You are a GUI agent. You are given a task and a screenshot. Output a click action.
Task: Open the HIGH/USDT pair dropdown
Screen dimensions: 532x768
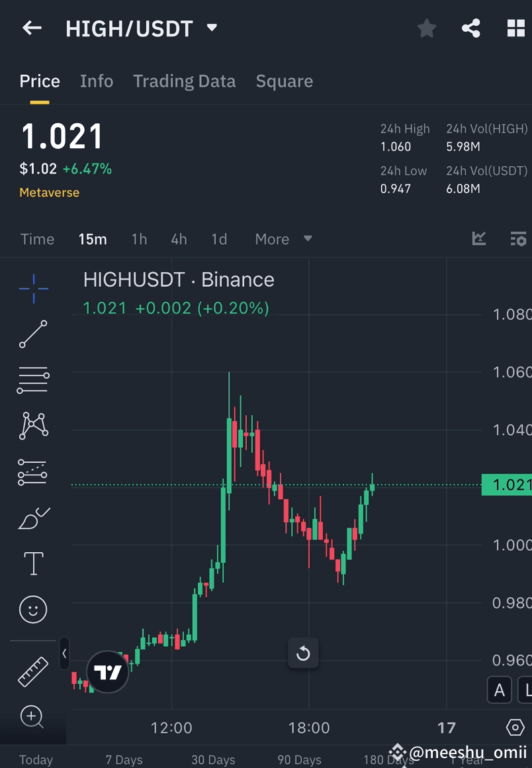210,28
